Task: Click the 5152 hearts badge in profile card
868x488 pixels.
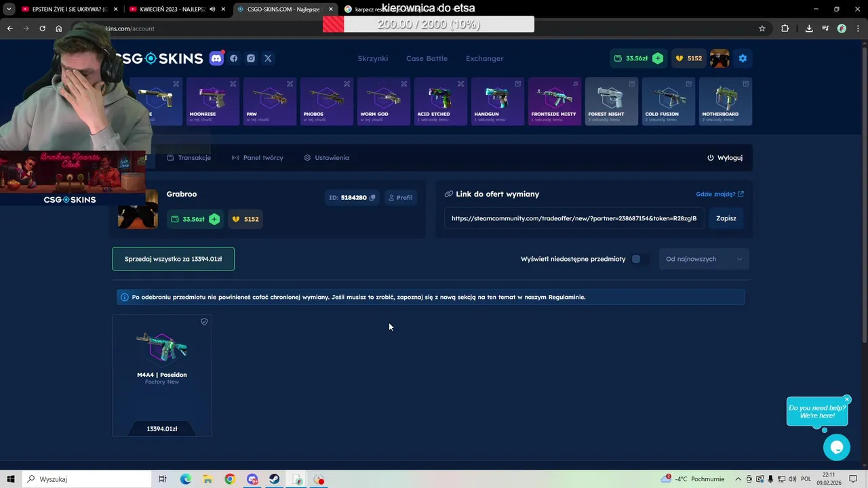Action: point(245,219)
